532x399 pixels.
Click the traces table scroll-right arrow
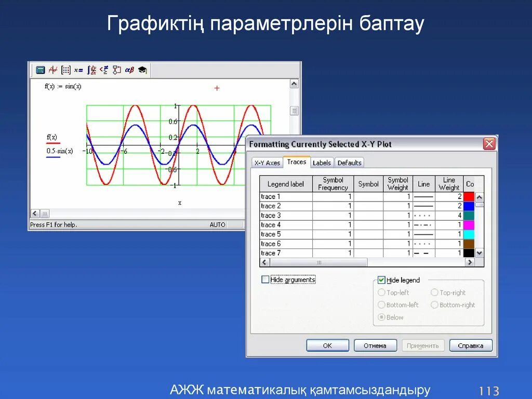pos(470,262)
